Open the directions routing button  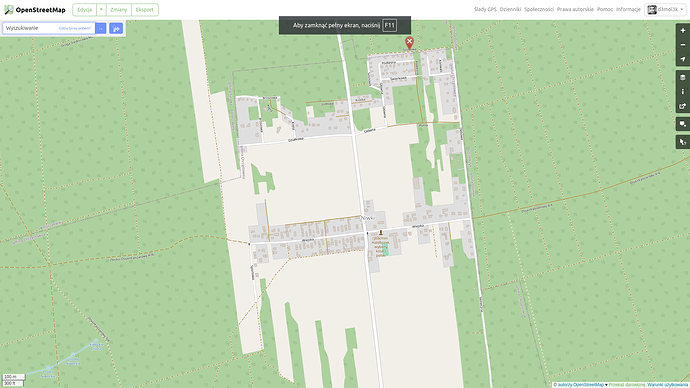pos(116,29)
